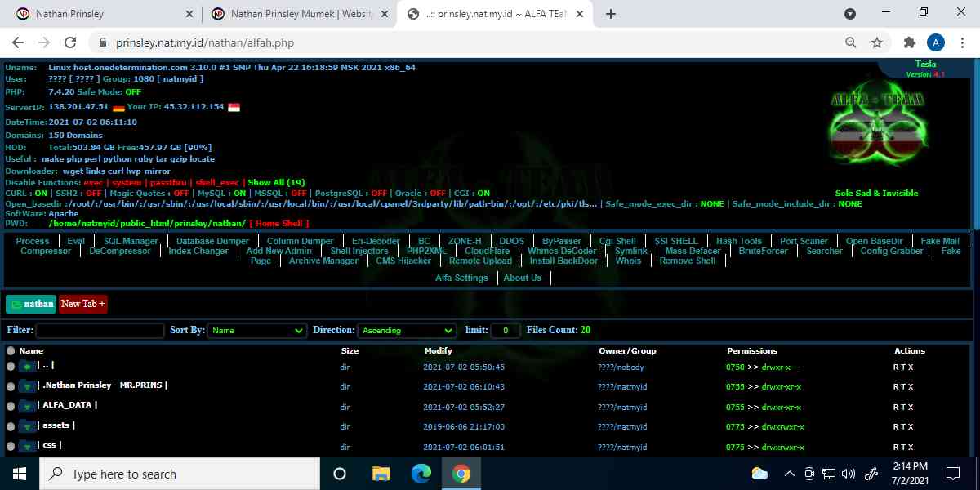980x490 pixels.
Task: Click the folder icon beside the css row
Action: [27, 445]
